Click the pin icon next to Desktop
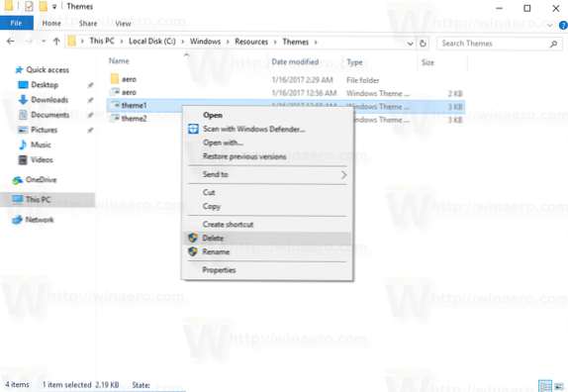Screen dimensions: 568x392 click(90, 85)
